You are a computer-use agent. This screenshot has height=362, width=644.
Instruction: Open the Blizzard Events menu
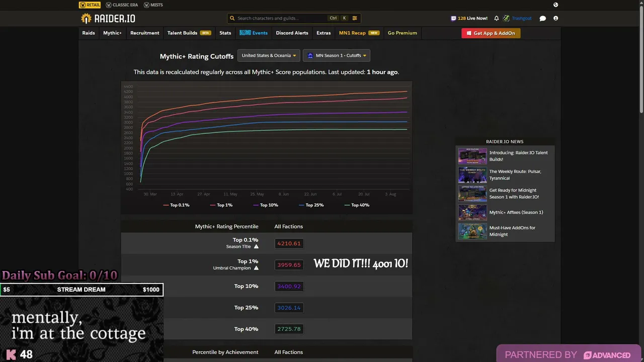coord(254,33)
